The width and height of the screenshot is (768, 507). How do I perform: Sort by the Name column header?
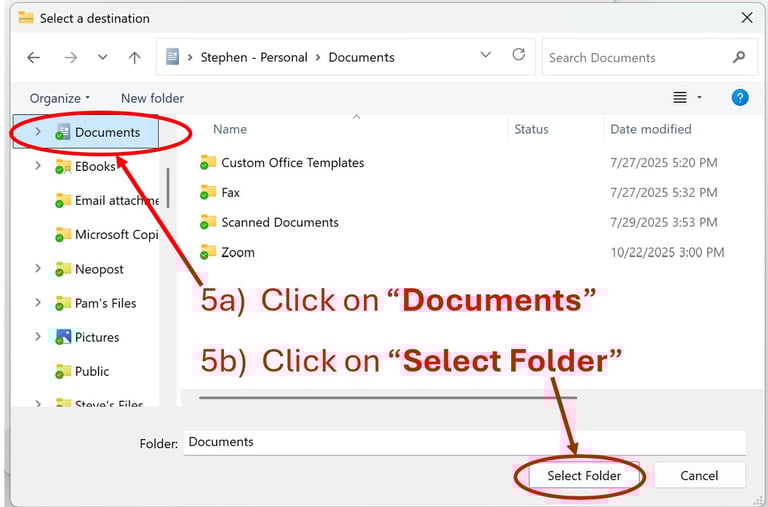(x=230, y=129)
